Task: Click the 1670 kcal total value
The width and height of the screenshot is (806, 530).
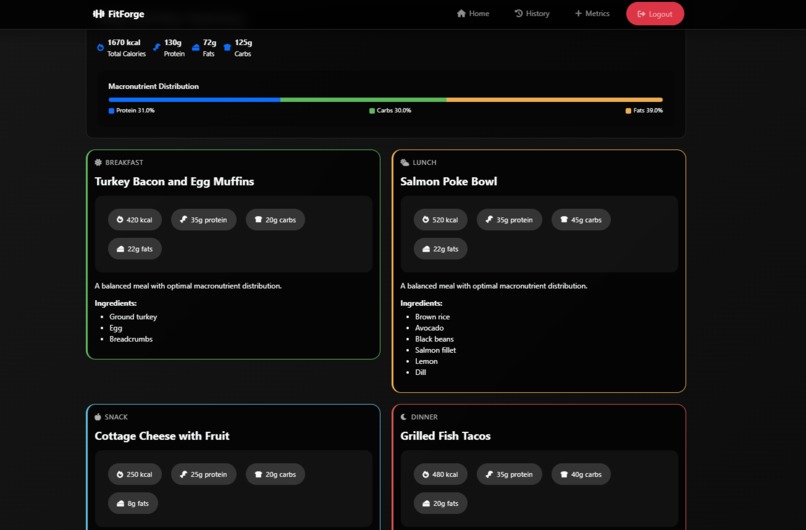Action: click(124, 43)
